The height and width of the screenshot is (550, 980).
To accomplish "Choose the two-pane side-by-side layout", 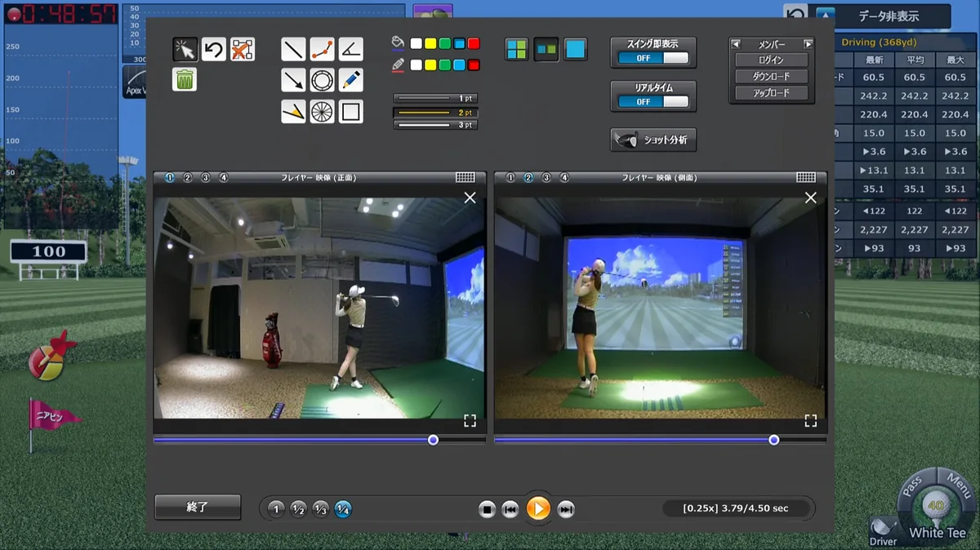I will (x=546, y=49).
